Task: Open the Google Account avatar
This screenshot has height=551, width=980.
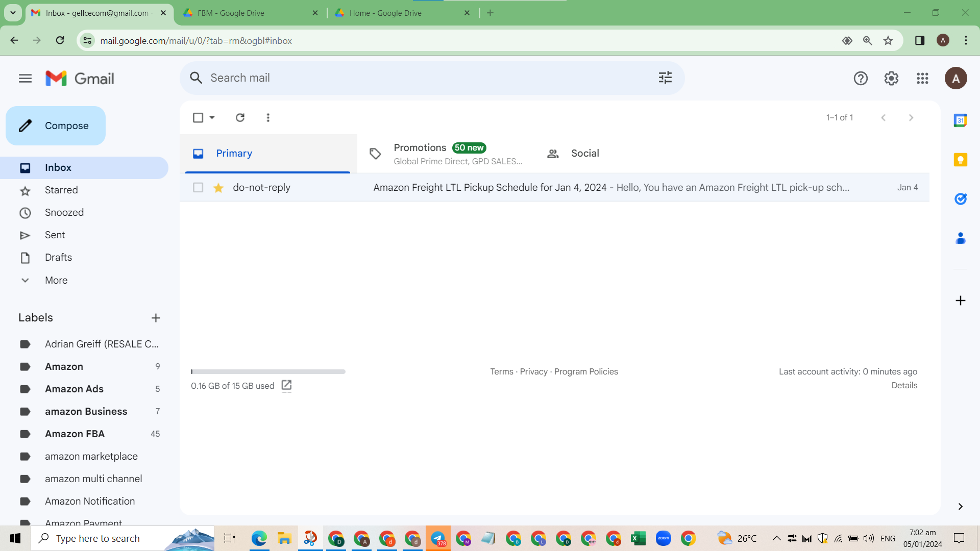Action: (955, 78)
